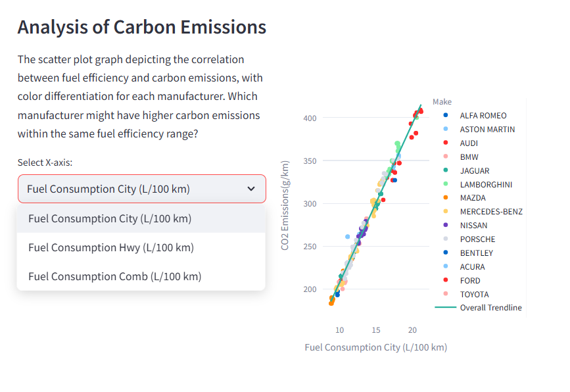The width and height of the screenshot is (570, 392).
Task: Toggle Overall Trendline legend entry
Action: (479, 308)
